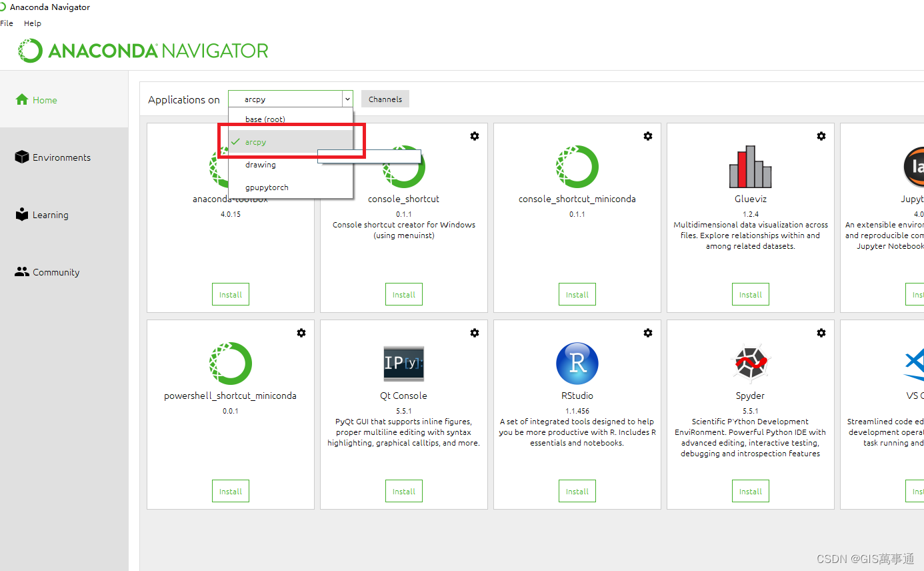Screen dimensions: 924x571
Task: Click the Jupyter app icon
Action: 914,167
